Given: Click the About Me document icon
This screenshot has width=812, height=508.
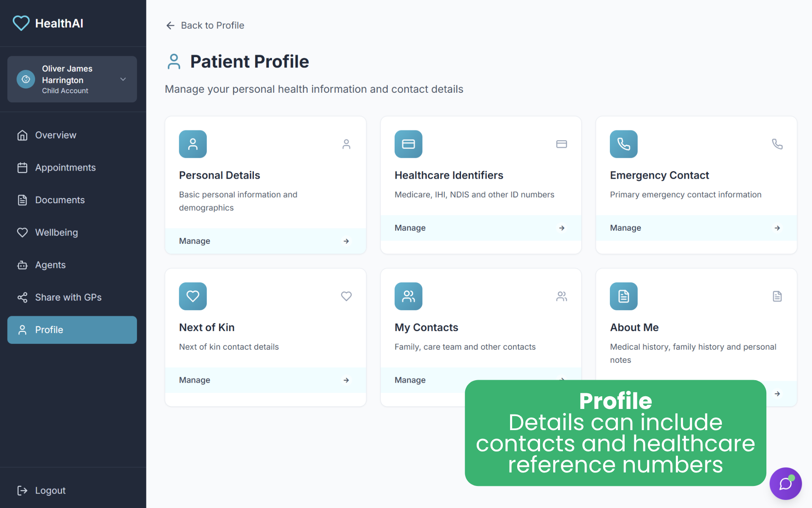Looking at the screenshot, I should 623,296.
